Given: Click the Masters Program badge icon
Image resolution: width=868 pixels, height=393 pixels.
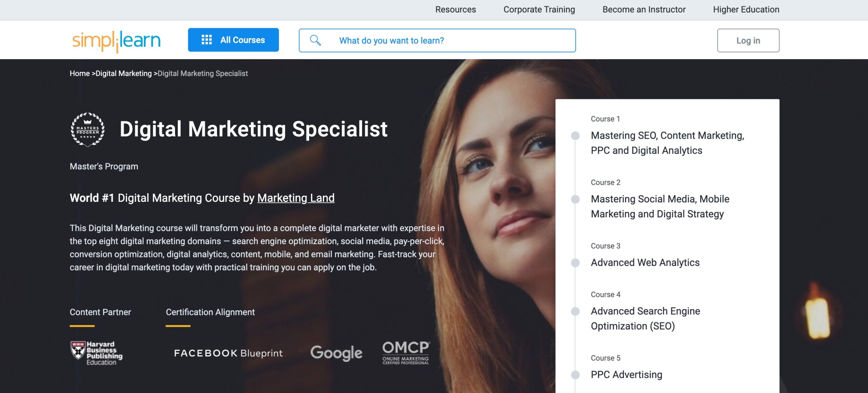Looking at the screenshot, I should [88, 130].
